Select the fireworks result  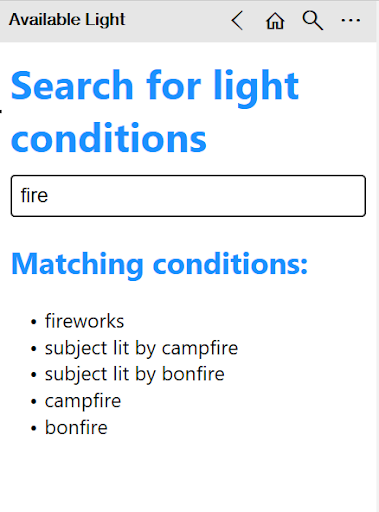click(x=84, y=321)
